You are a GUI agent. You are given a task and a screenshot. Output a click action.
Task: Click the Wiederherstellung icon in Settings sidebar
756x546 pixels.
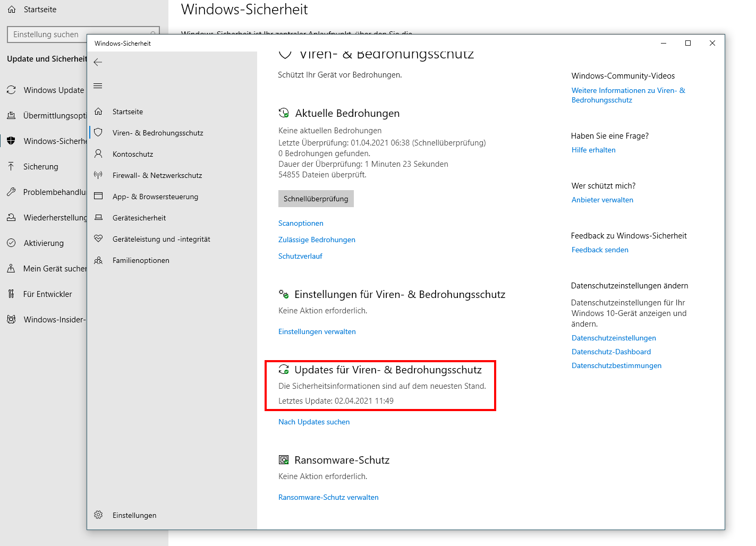[11, 217]
